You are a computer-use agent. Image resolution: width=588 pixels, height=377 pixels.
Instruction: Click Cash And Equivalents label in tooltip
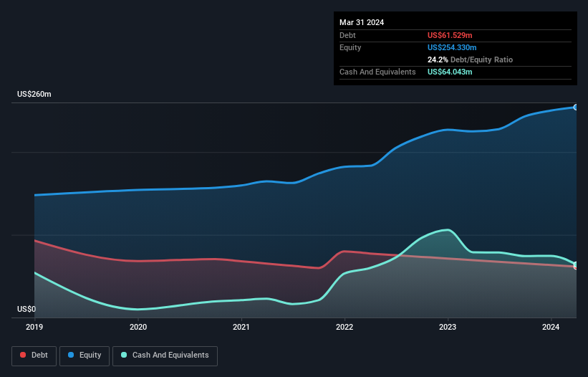(x=377, y=72)
